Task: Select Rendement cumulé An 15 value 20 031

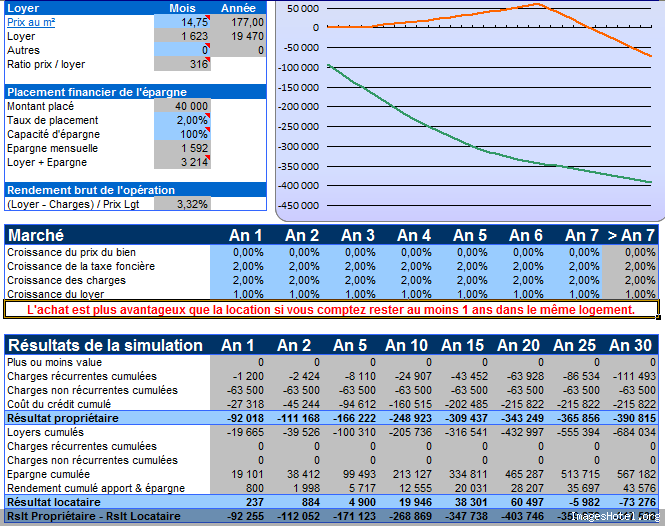Action: click(462, 488)
